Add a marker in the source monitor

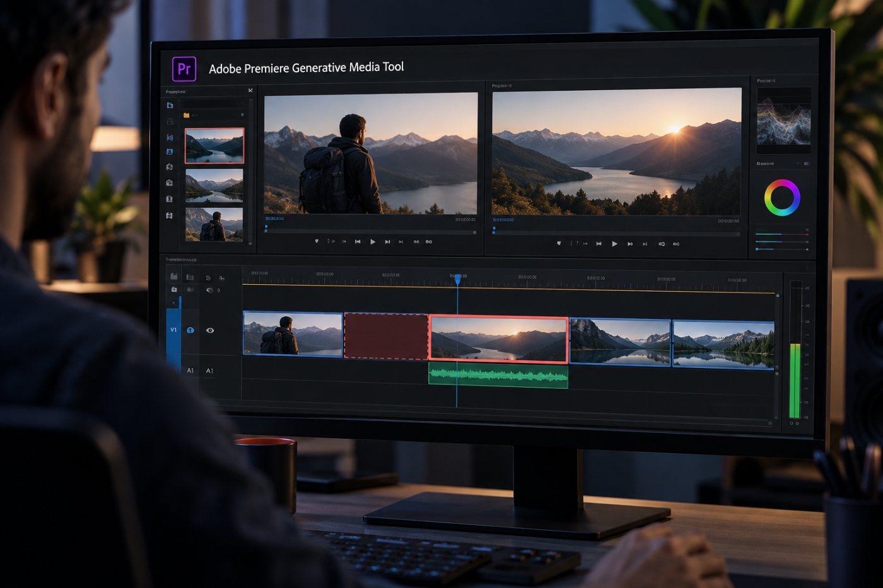(x=317, y=241)
